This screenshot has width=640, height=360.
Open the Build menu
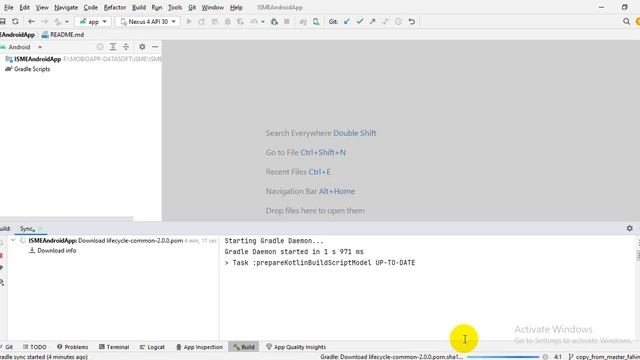click(139, 7)
